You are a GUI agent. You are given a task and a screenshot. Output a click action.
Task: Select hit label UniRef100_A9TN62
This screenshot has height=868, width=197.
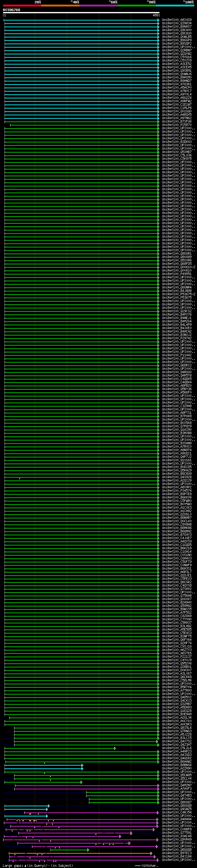pyautogui.click(x=177, y=118)
